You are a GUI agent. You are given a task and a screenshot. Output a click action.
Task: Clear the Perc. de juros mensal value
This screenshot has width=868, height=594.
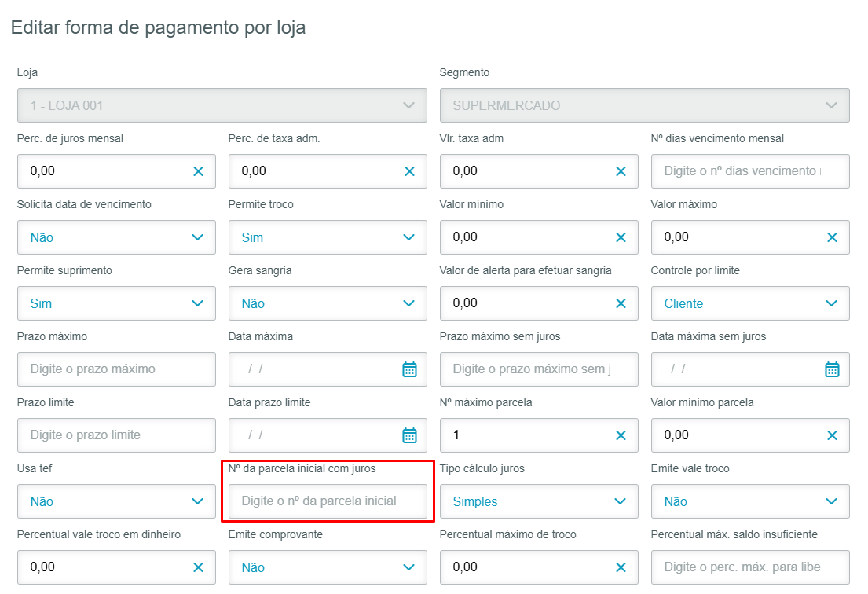[198, 171]
